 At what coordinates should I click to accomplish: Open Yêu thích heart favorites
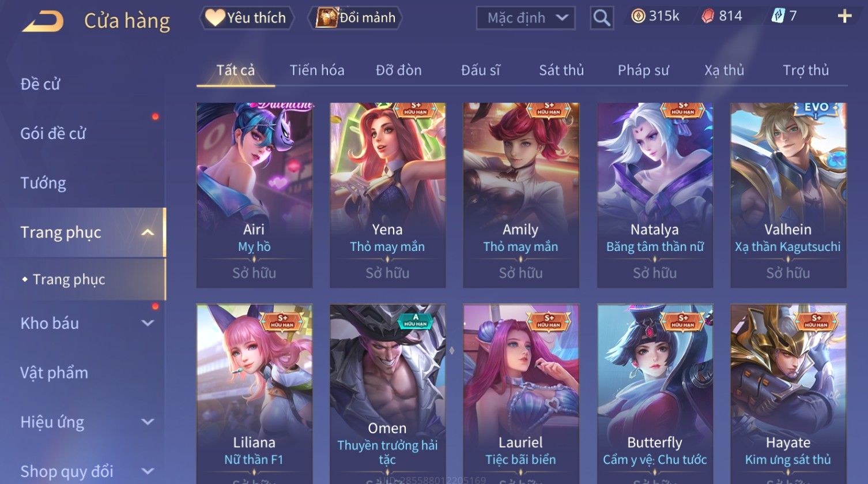pyautogui.click(x=246, y=18)
